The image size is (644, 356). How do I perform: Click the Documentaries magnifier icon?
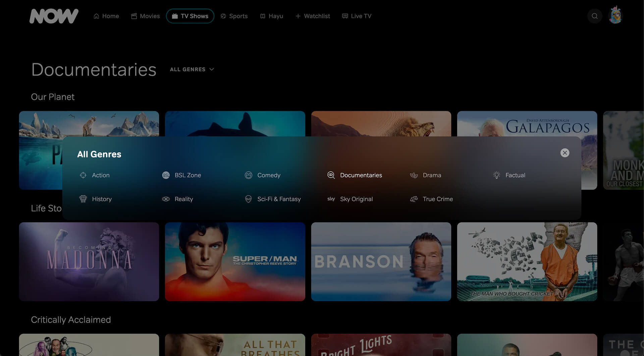pos(331,175)
